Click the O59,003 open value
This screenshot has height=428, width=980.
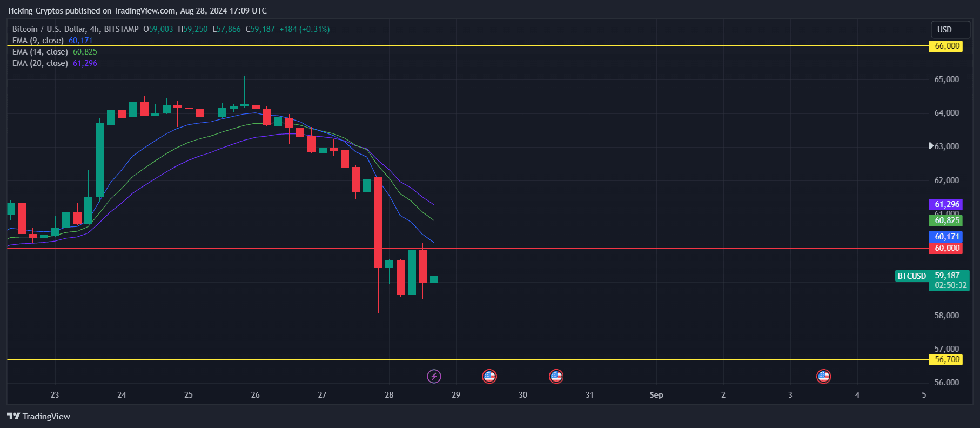click(x=158, y=29)
